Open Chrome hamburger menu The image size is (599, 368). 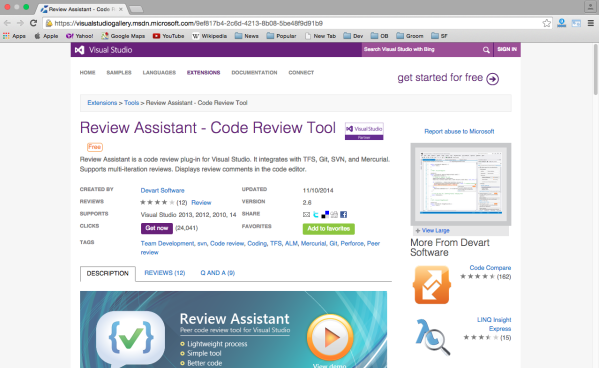point(591,23)
